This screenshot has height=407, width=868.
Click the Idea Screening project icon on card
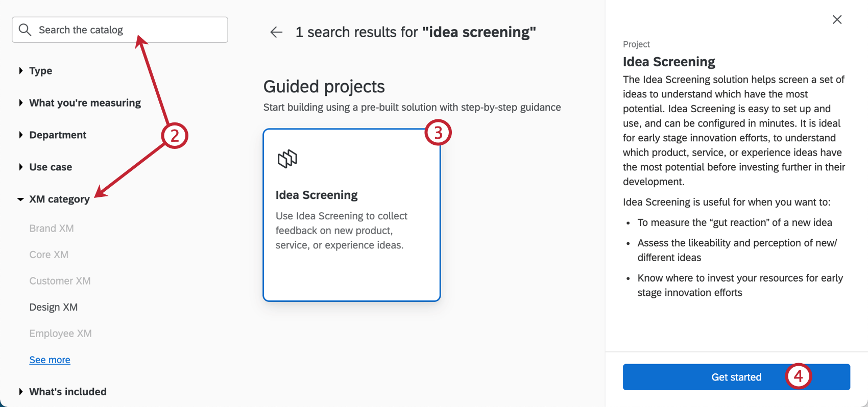pos(288,159)
